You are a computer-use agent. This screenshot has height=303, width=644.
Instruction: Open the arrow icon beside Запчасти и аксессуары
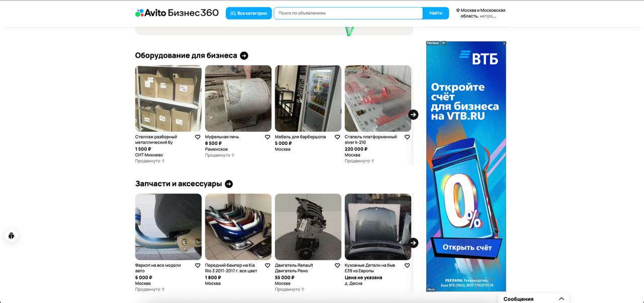coord(229,184)
